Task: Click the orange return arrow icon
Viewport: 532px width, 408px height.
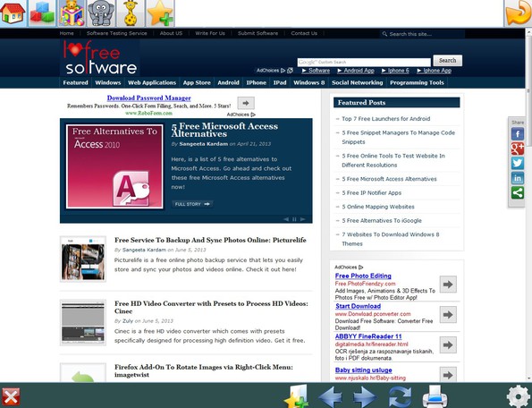Action: [518, 13]
